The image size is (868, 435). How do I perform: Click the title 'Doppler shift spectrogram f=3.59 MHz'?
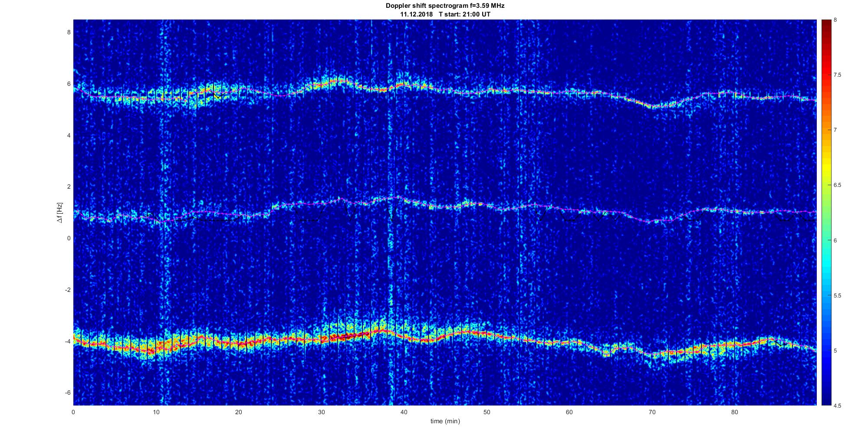tap(445, 6)
